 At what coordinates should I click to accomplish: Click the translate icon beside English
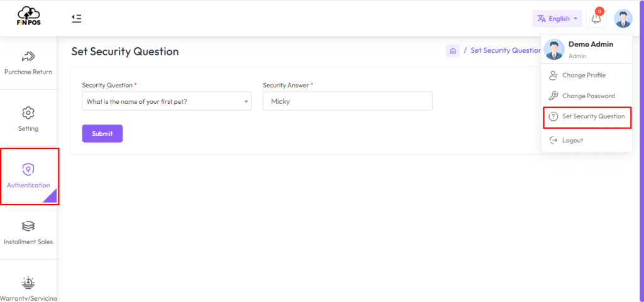541,18
